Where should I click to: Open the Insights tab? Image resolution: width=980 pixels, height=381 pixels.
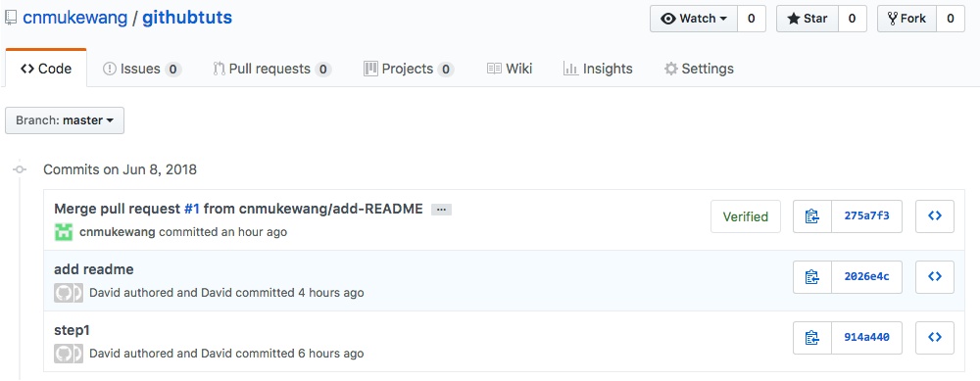(x=598, y=69)
